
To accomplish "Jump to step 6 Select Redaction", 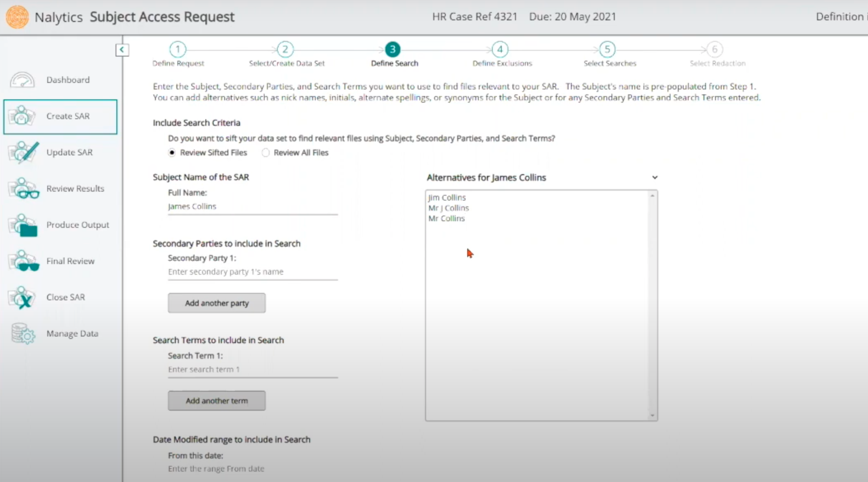I will tap(714, 49).
